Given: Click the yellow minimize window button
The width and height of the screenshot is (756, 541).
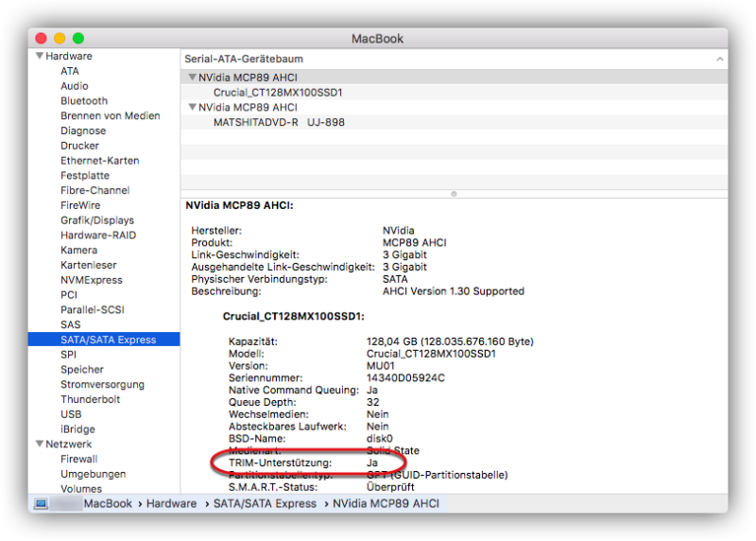Looking at the screenshot, I should click(x=60, y=38).
